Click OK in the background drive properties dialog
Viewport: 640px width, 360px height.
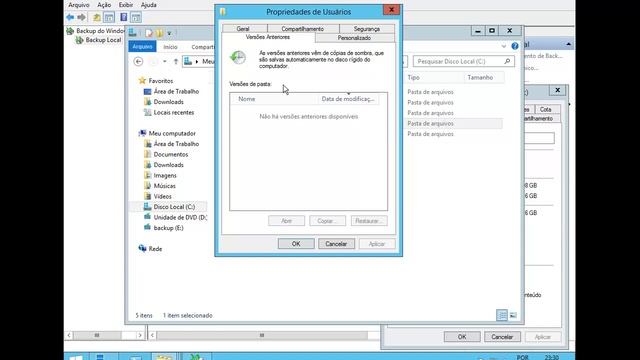(462, 337)
